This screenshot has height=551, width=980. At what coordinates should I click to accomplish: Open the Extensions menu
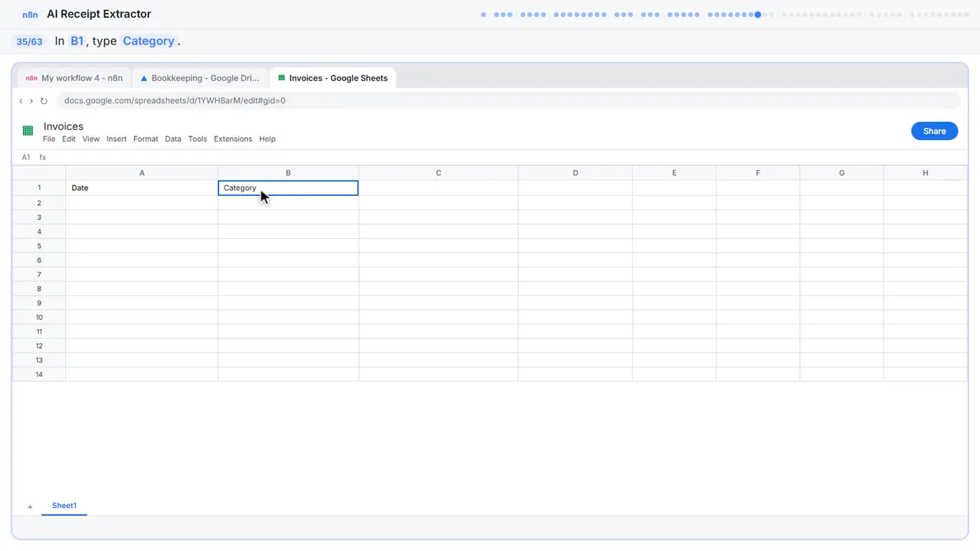[x=233, y=139]
